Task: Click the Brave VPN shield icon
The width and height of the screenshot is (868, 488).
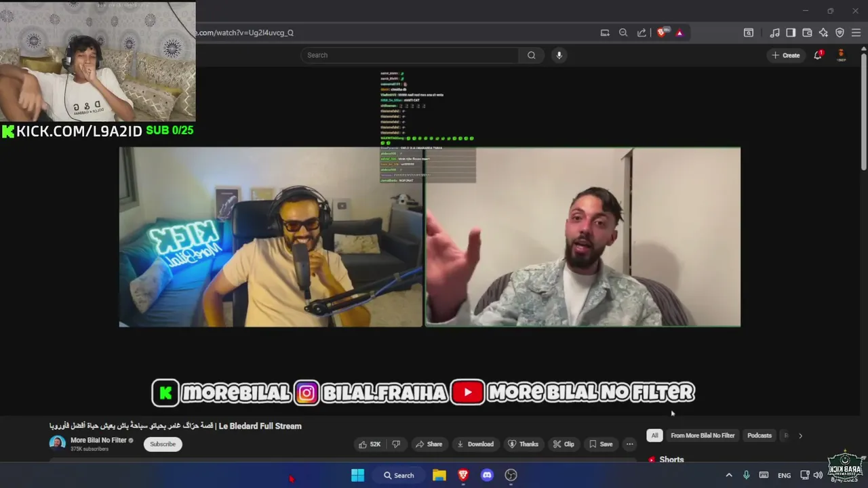Action: pyautogui.click(x=840, y=33)
